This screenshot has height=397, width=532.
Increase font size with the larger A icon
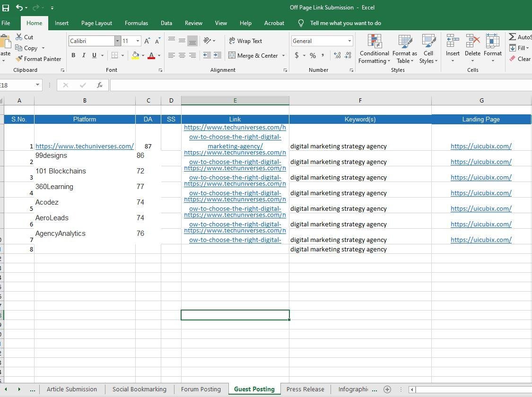pyautogui.click(x=147, y=41)
